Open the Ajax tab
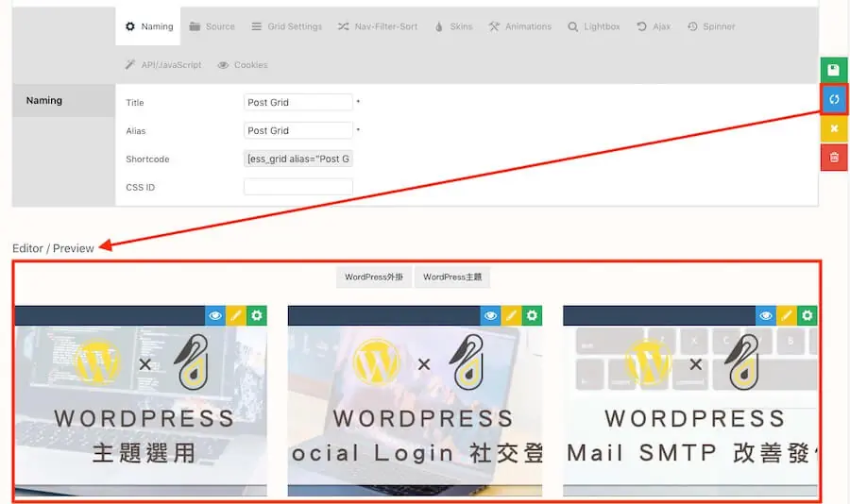850x504 pixels. [x=654, y=26]
